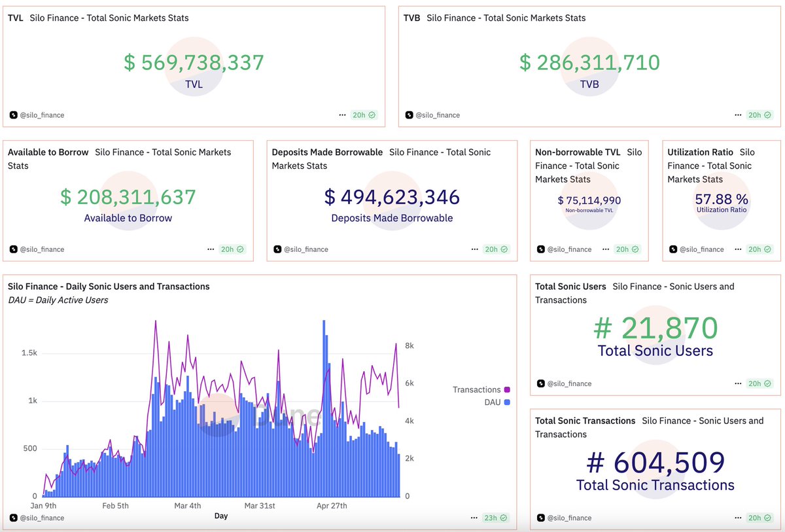Open @silo_finance profile link on Available to Borrow card

pyautogui.click(x=42, y=249)
